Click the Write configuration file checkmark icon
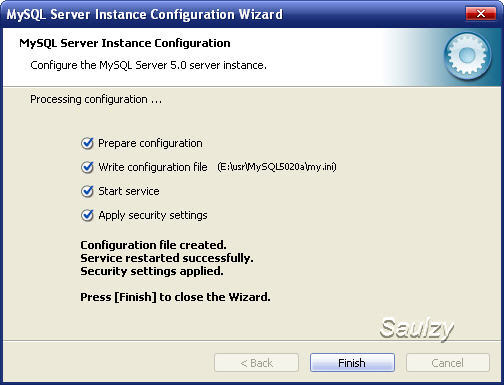 click(x=87, y=167)
